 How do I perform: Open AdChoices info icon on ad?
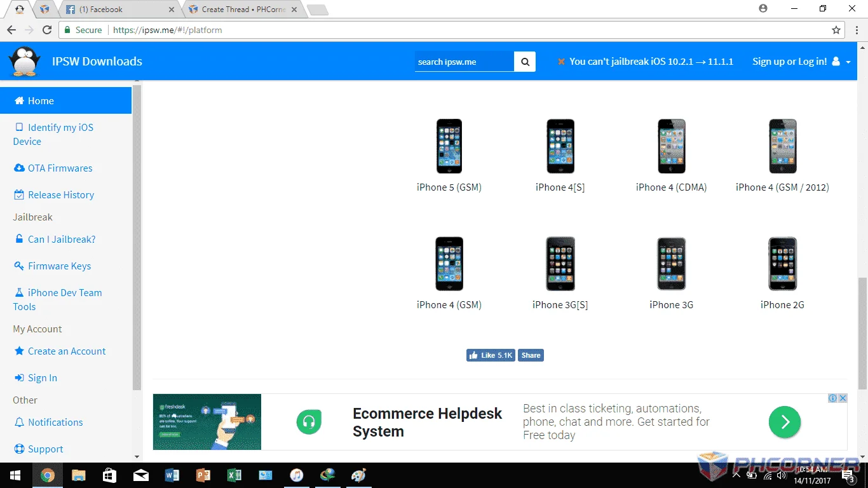point(832,398)
